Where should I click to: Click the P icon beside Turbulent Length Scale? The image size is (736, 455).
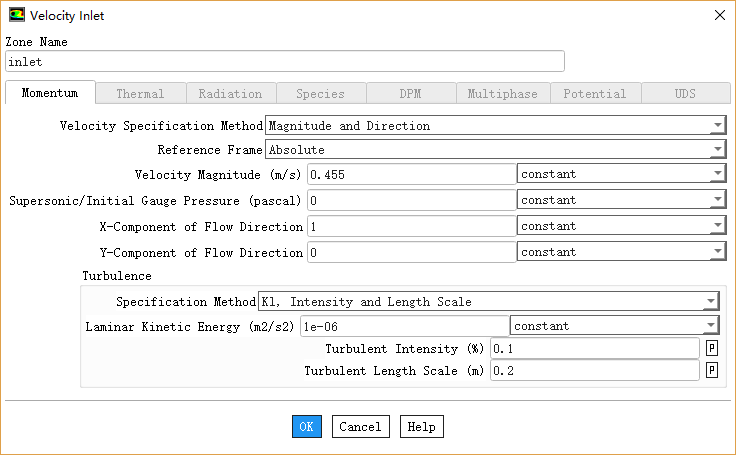pos(712,371)
